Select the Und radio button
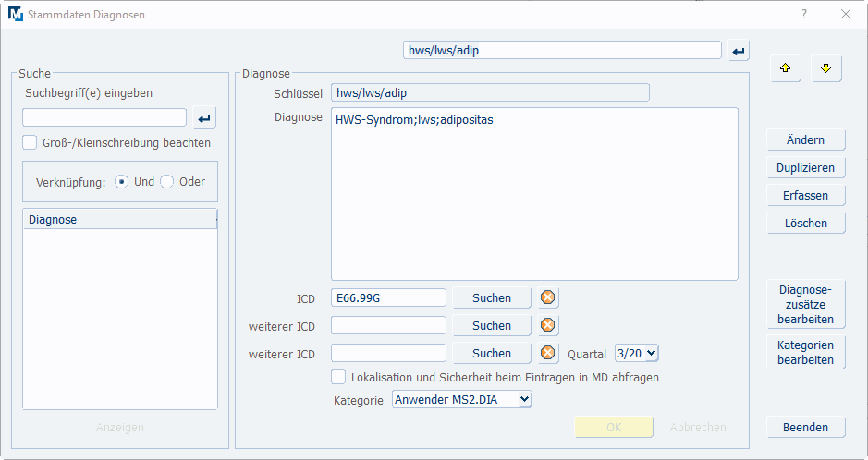The width and height of the screenshot is (868, 460). point(122,182)
